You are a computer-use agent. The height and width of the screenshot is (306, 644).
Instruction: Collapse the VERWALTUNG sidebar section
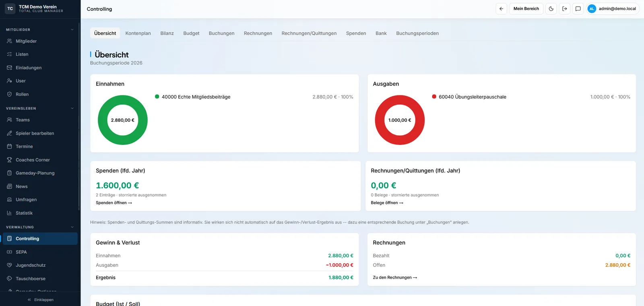pyautogui.click(x=72, y=227)
